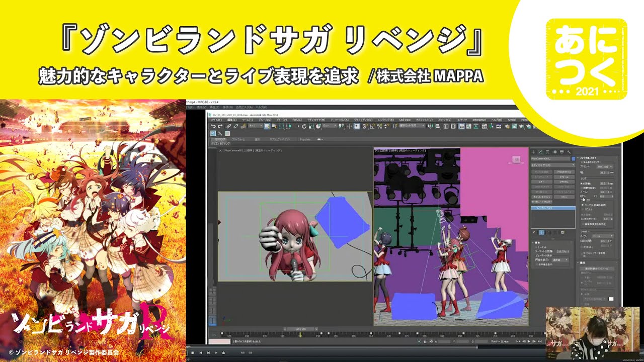Click the Undo arrow in main toolbar
This screenshot has height=362, width=644.
[213, 126]
